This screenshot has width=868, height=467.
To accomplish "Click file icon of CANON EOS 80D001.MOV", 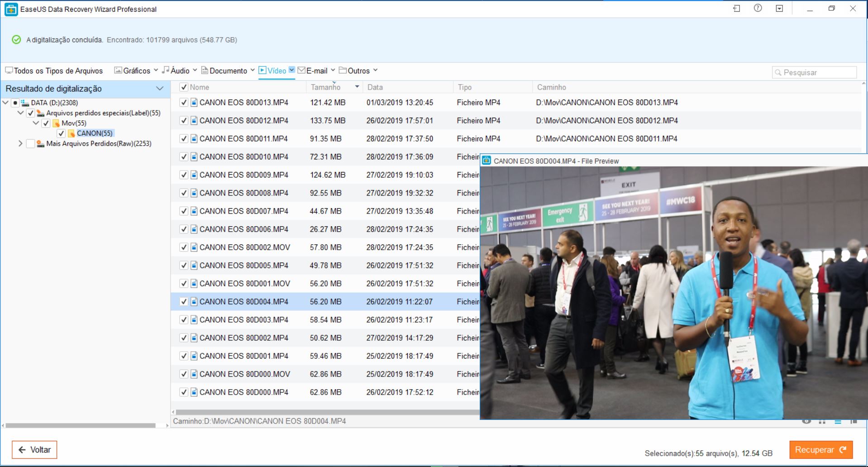I will tap(194, 283).
